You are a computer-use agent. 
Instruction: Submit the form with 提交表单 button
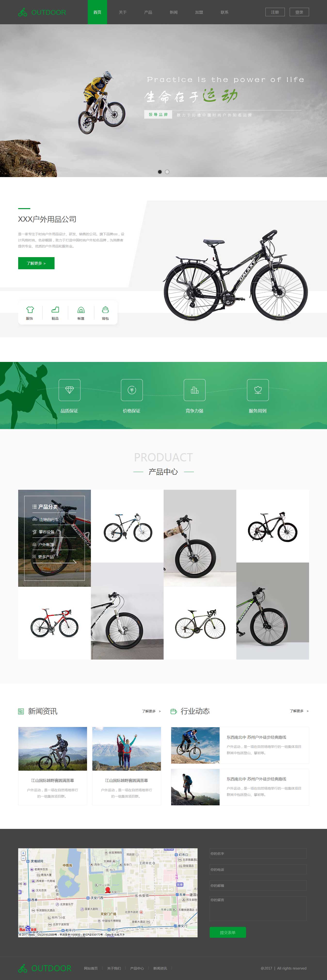[228, 932]
